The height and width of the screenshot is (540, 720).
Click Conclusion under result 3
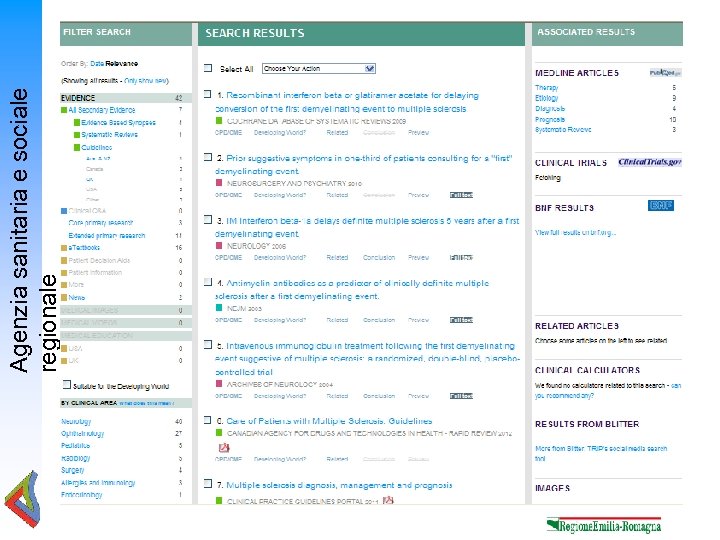tap(379, 258)
